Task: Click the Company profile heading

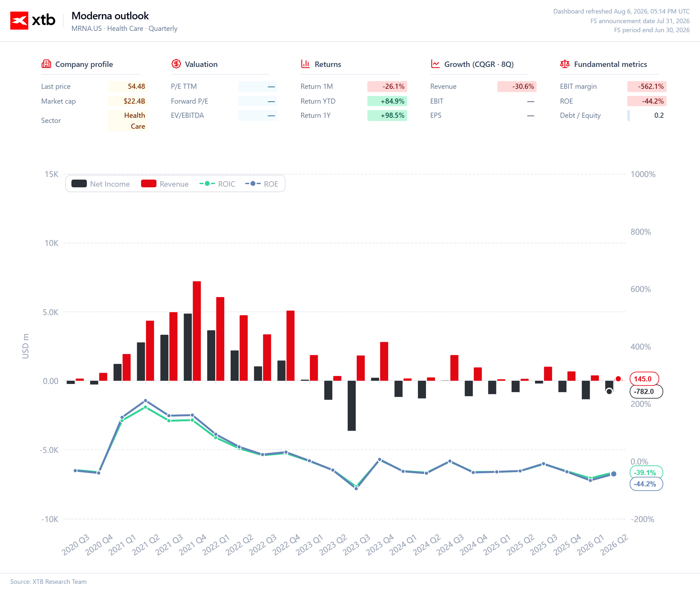Action: coord(84,64)
